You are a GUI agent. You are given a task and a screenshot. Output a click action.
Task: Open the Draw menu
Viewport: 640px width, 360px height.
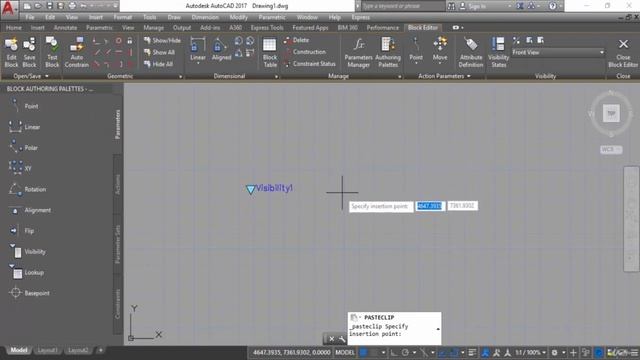click(174, 18)
